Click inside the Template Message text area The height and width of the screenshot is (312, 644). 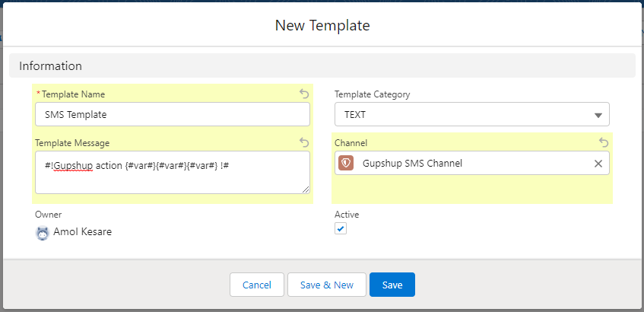173,179
